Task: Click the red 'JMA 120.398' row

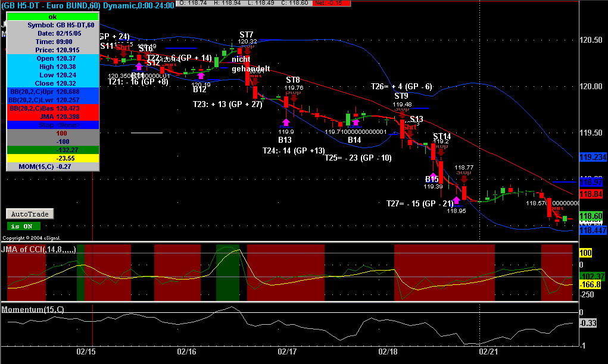Action: (x=53, y=117)
